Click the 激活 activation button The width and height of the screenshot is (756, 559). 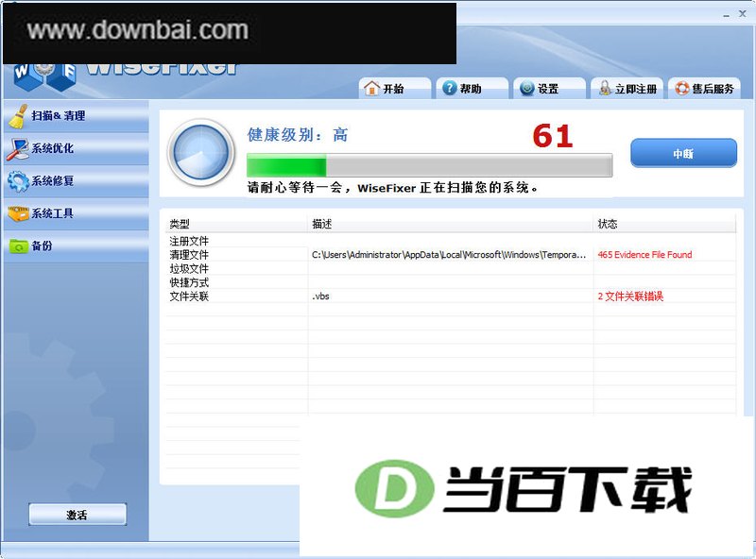77,515
